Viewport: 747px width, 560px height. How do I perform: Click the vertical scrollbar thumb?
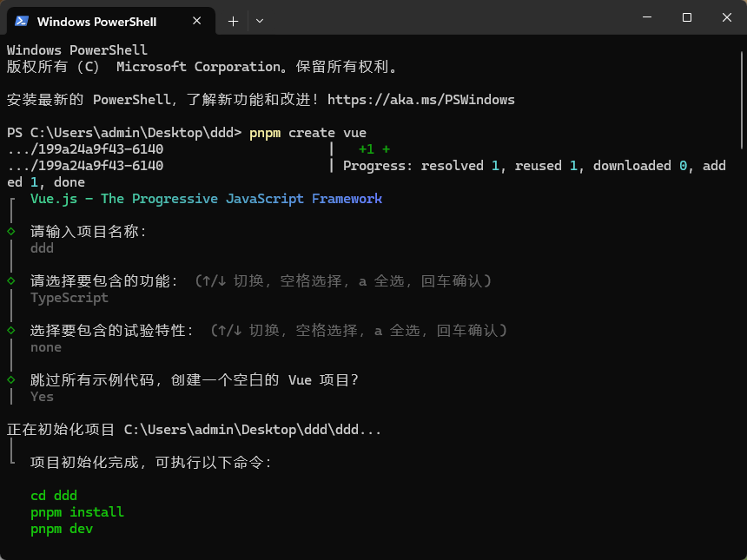(743, 100)
